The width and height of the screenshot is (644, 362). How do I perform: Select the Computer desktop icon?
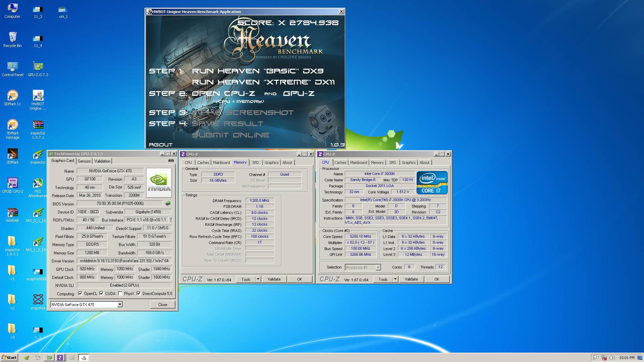click(12, 10)
